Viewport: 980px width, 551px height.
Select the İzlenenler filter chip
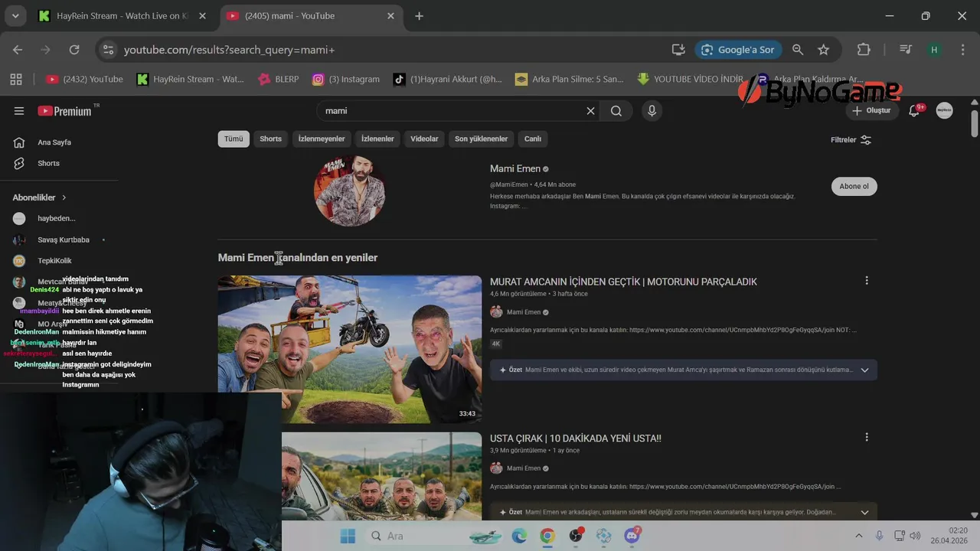377,139
